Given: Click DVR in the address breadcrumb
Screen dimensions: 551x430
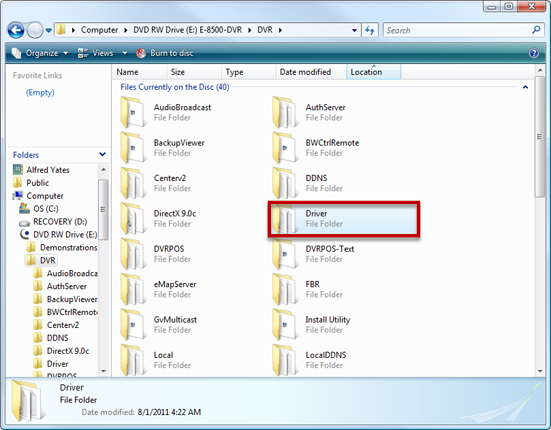Looking at the screenshot, I should point(265,30).
